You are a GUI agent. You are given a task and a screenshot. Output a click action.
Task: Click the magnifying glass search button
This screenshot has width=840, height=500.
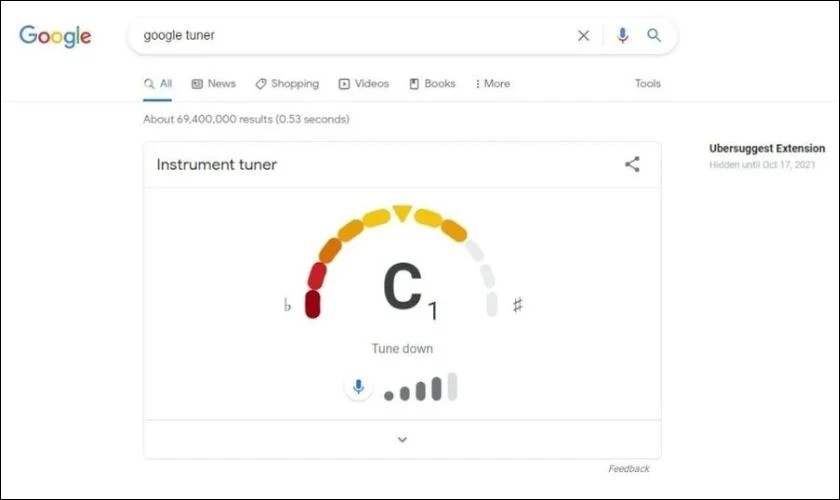click(654, 35)
